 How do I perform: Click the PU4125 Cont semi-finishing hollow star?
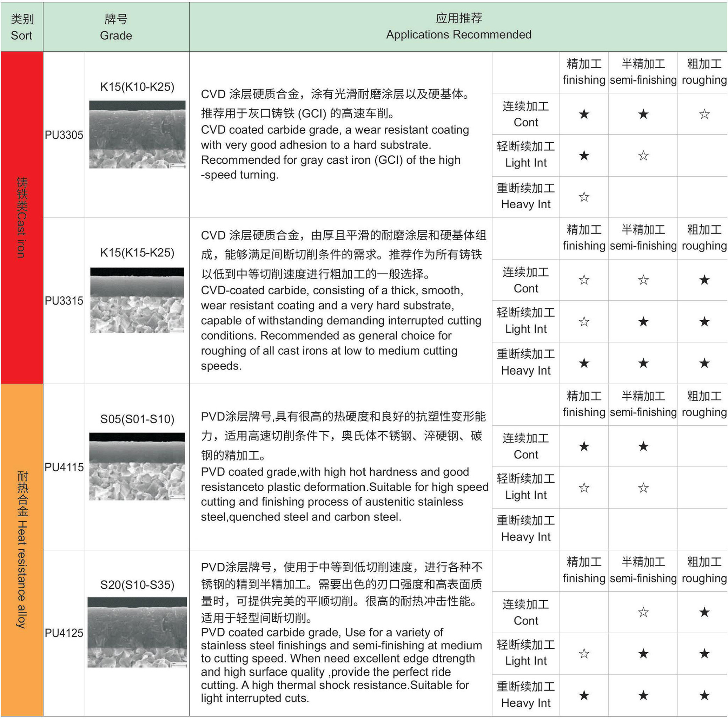[643, 612]
